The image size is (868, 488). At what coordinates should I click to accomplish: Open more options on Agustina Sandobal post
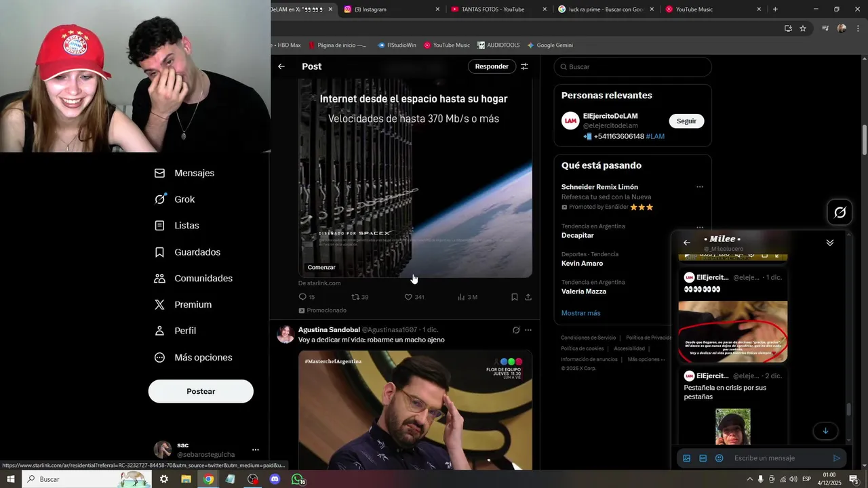coord(528,330)
